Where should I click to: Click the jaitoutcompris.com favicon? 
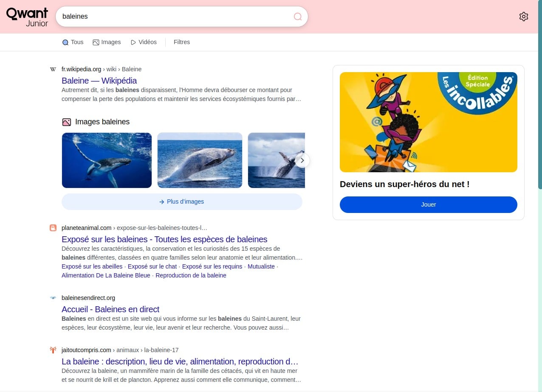pos(53,350)
